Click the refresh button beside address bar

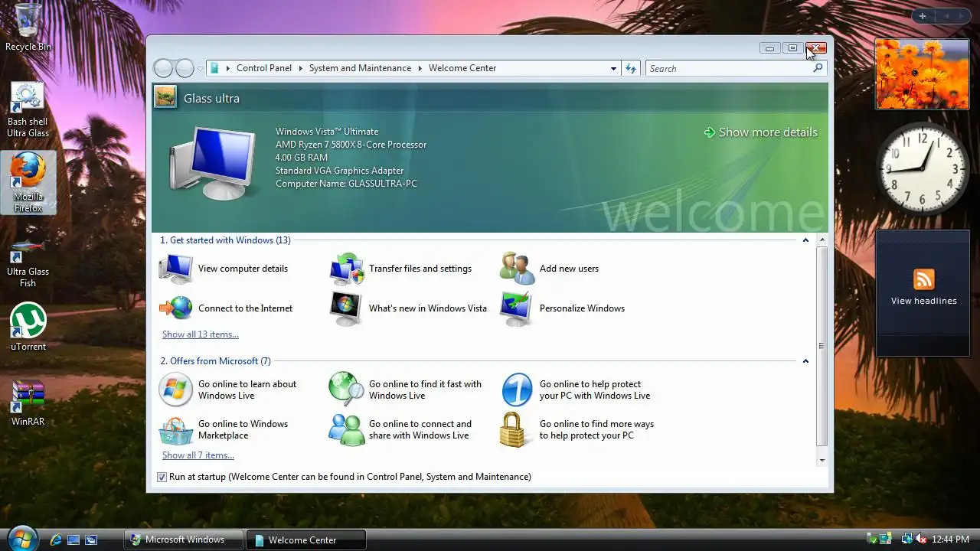coord(631,68)
